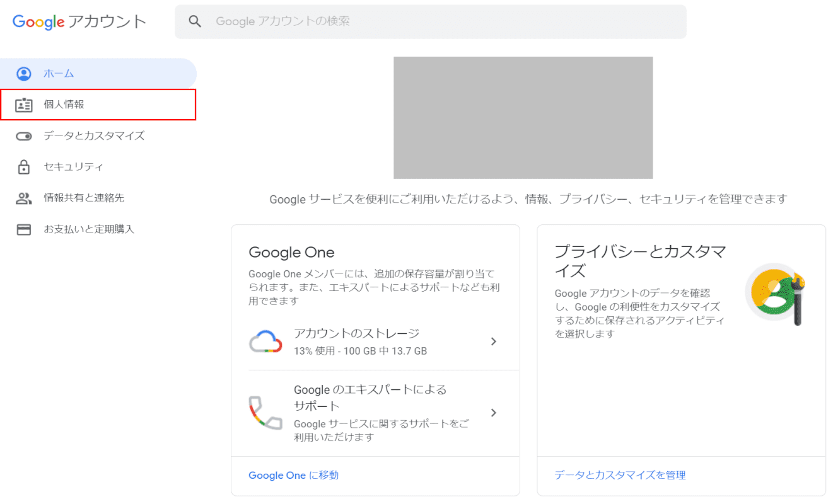Viewport: 833px width, 504px height.
Task: Follow the Google One に移動 link
Action: [293, 475]
